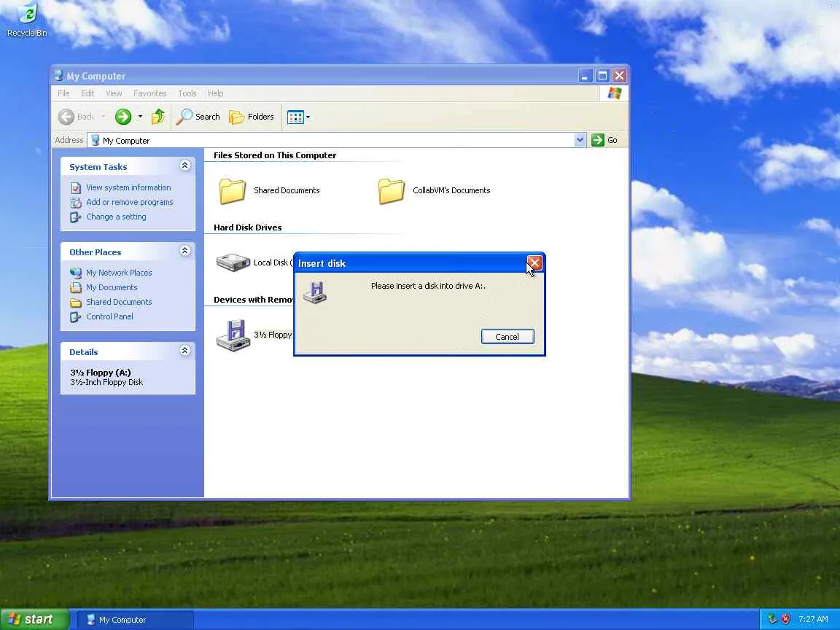Viewport: 840px width, 630px height.
Task: Click Files Stored on This Computer heading
Action: (275, 155)
